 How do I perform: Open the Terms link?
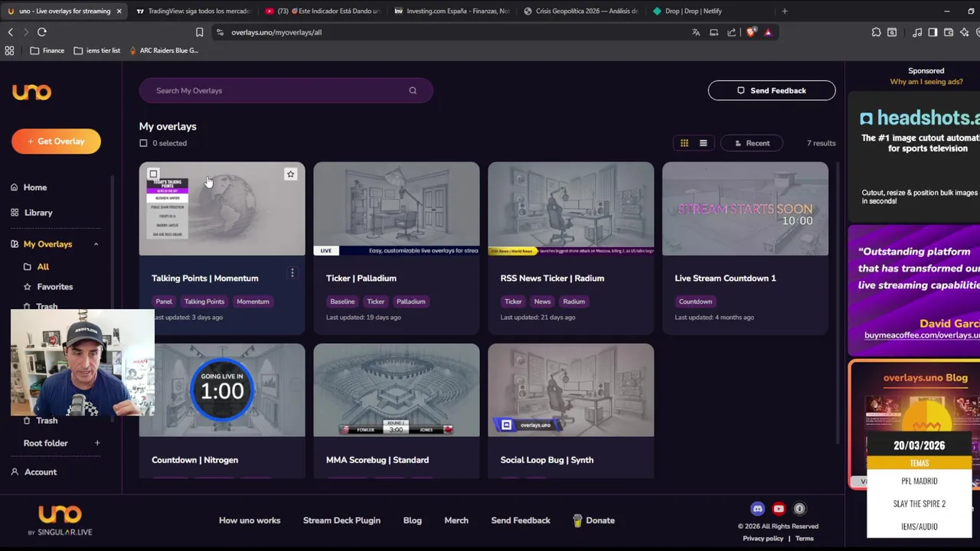[x=804, y=539]
